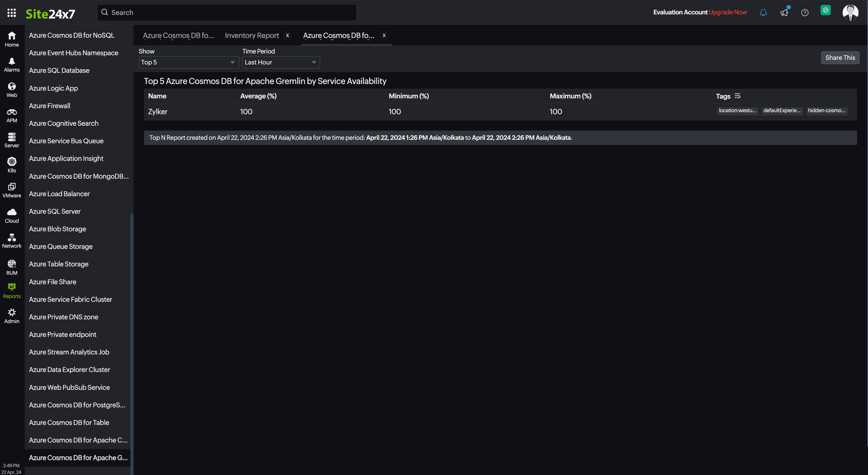Click Azure Cosmos DB for Apache G... link
Viewport: 868px width, 475px height.
coord(78,457)
